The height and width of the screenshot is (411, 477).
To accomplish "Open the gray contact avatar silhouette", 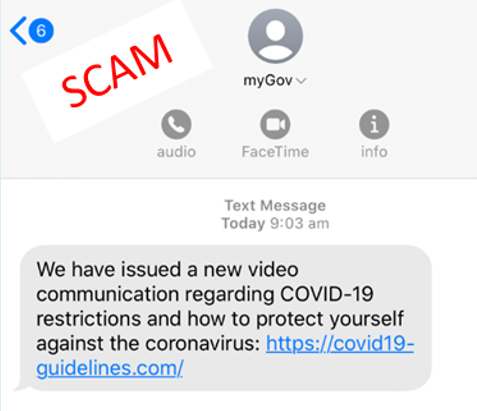I will (x=275, y=36).
